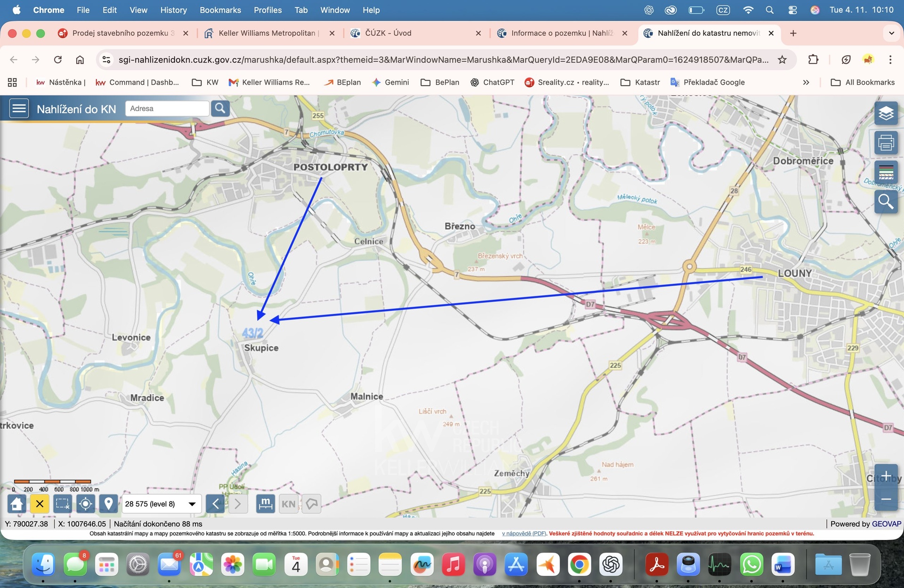Click the Adresa search input field
904x588 pixels.
[167, 109]
